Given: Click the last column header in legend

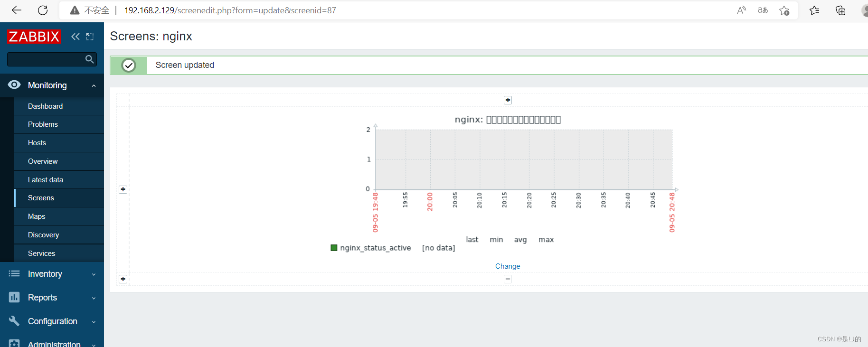Looking at the screenshot, I should coord(472,240).
